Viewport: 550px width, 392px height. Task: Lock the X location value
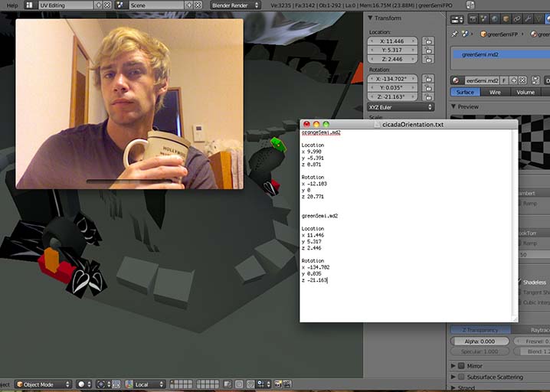pyautogui.click(x=427, y=40)
